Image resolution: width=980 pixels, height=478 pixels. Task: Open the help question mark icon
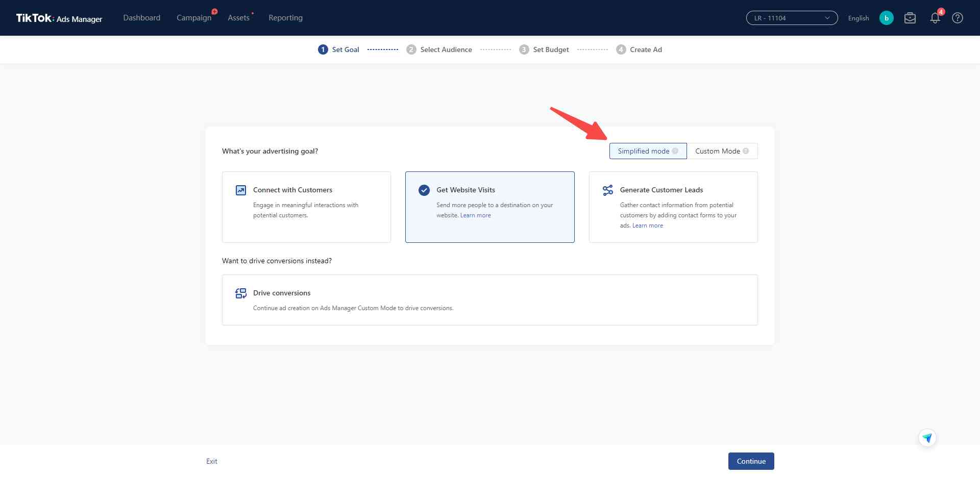coord(958,18)
